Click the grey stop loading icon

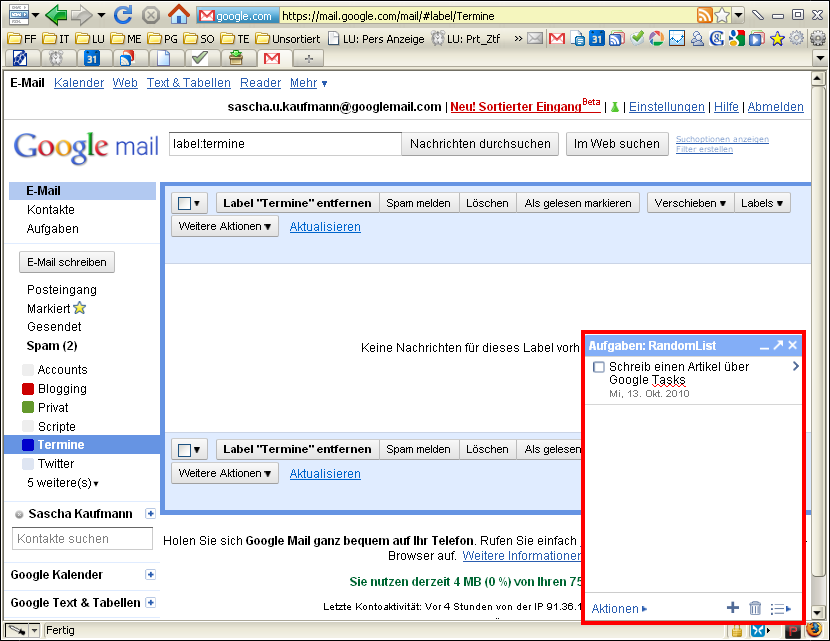(151, 15)
